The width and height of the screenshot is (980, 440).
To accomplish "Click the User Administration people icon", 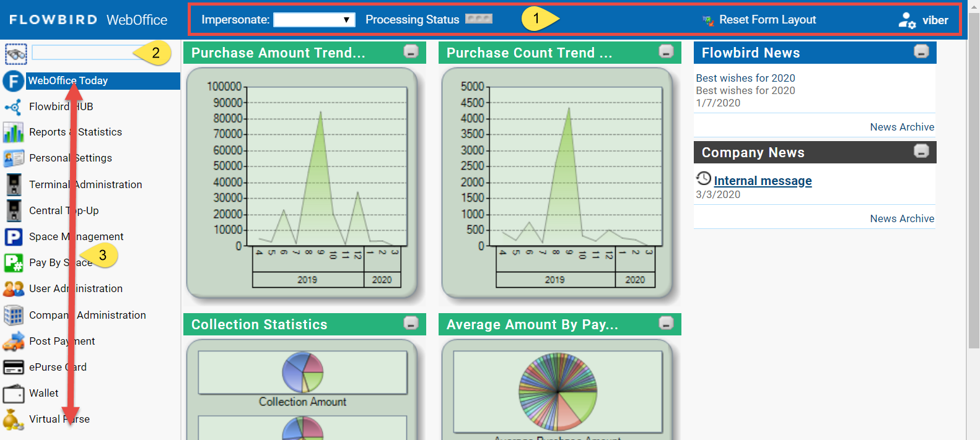I will [14, 289].
